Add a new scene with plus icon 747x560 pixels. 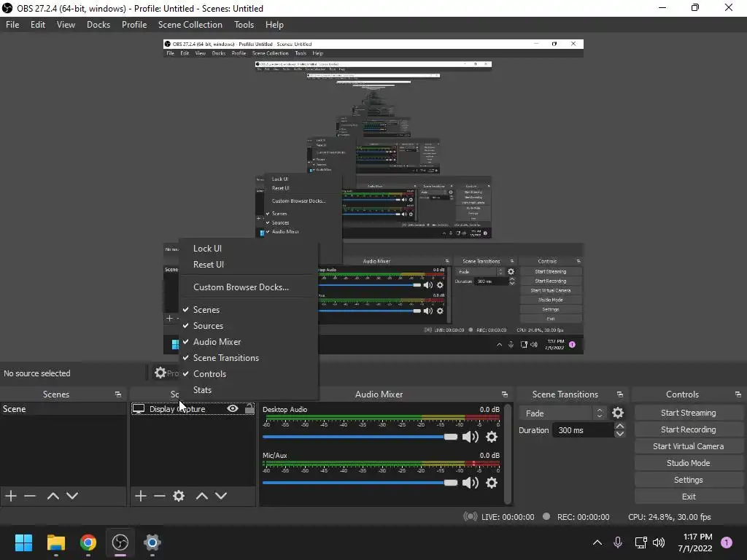11,496
